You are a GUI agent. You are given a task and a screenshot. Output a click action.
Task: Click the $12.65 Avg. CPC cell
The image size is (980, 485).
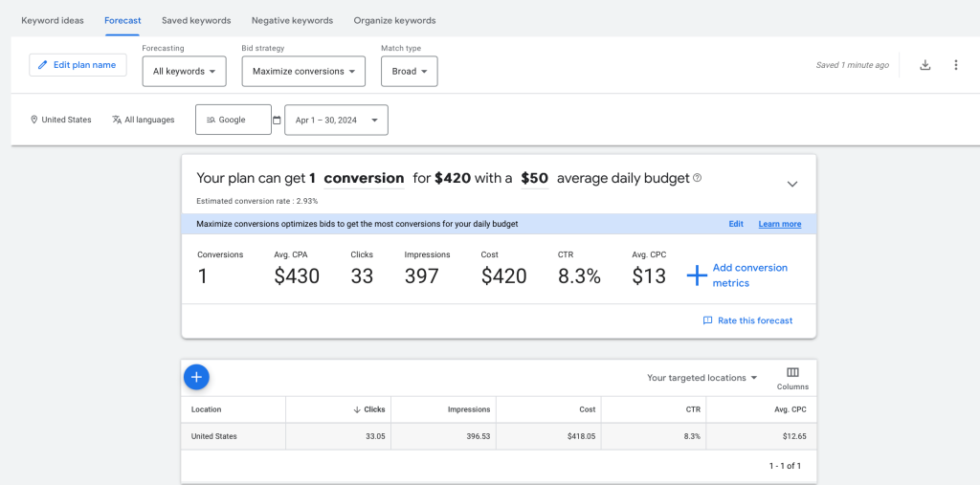(x=794, y=436)
